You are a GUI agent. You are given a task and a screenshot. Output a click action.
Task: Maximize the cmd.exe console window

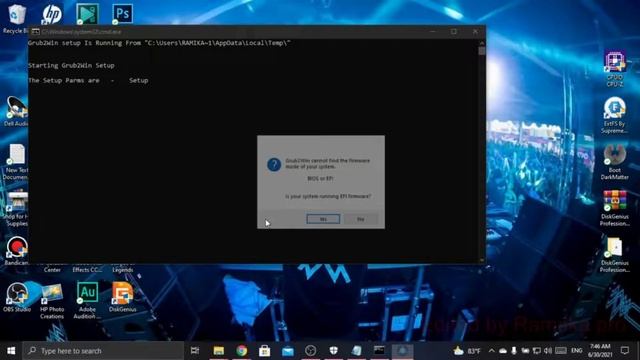point(454,31)
